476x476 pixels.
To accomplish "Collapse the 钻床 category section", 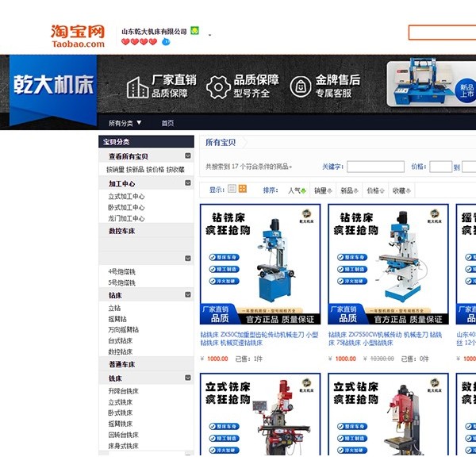I will click(188, 294).
